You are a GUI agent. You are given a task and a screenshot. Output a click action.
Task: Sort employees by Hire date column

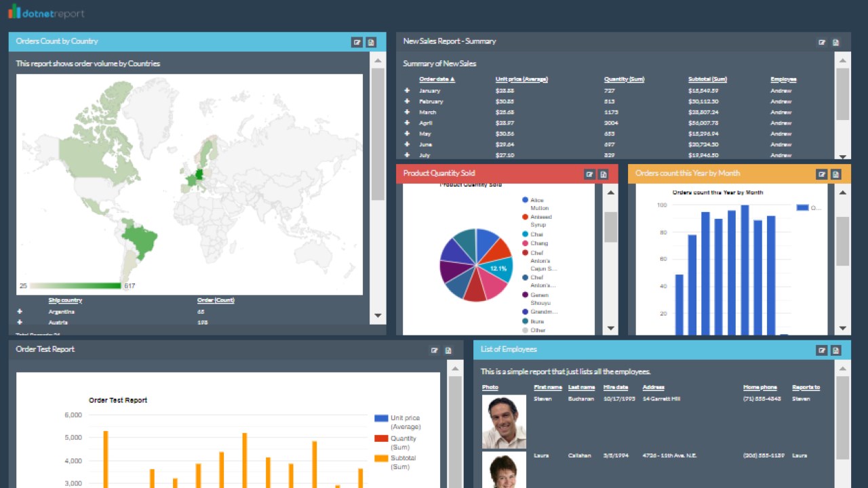pyautogui.click(x=616, y=388)
